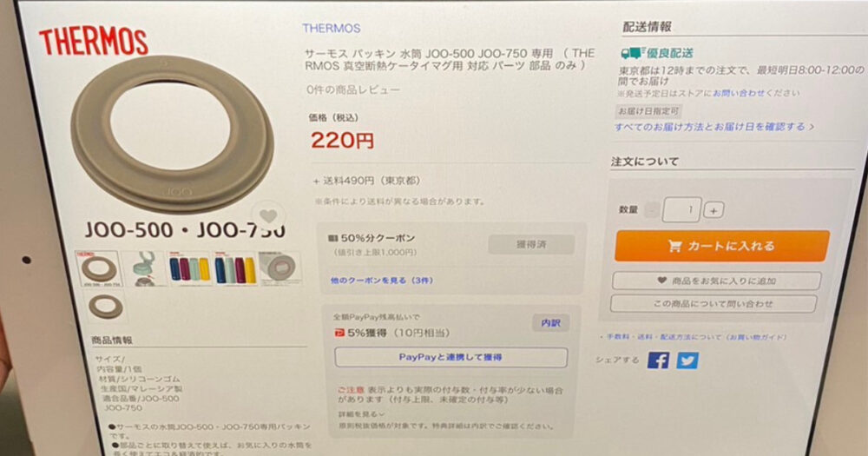The height and width of the screenshot is (456, 868).
Task: Increase quantity with the plus button
Action: pyautogui.click(x=713, y=210)
